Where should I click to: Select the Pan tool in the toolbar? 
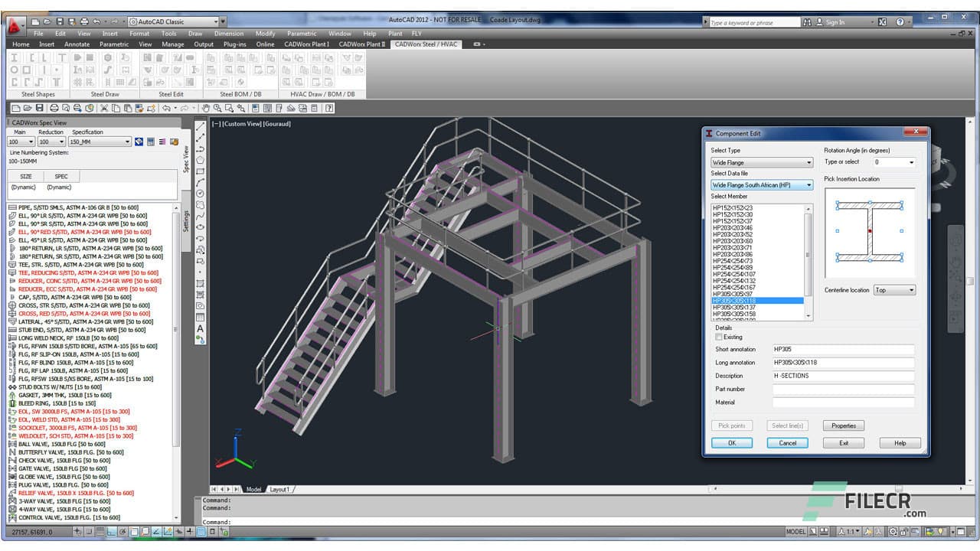tap(206, 108)
